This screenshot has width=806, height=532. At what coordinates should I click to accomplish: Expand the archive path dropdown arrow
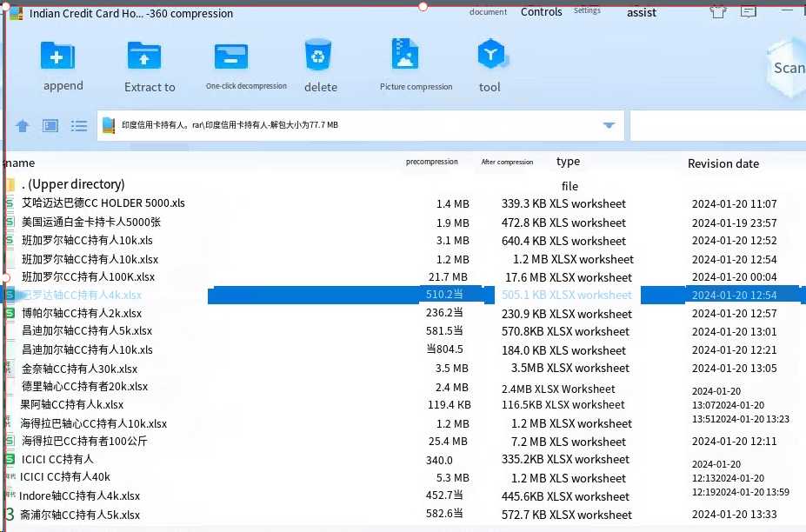[609, 125]
